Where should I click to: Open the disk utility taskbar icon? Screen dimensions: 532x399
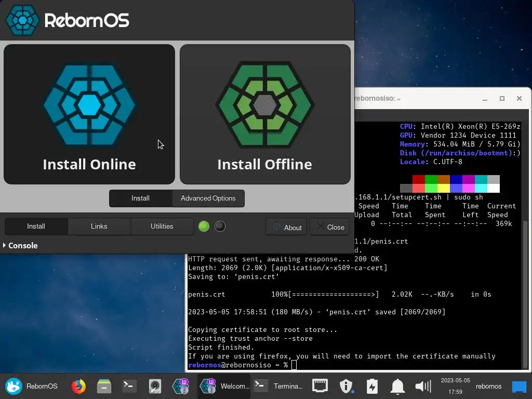[155, 386]
